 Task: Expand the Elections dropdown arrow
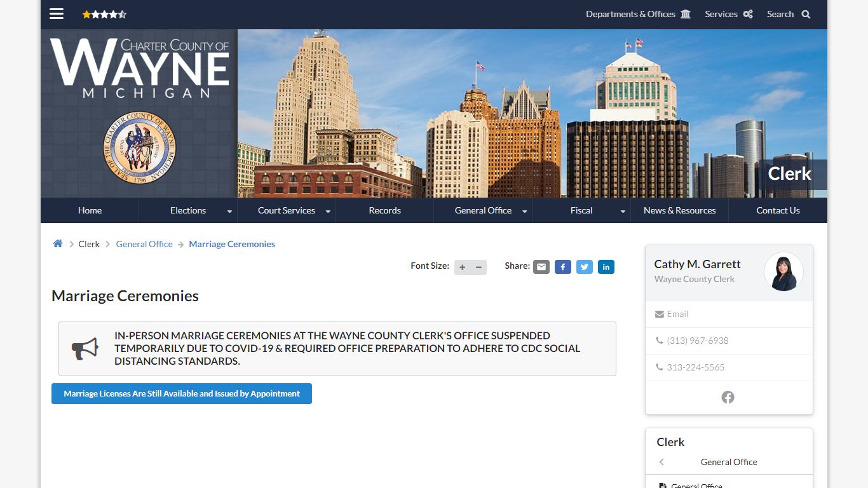(x=229, y=211)
